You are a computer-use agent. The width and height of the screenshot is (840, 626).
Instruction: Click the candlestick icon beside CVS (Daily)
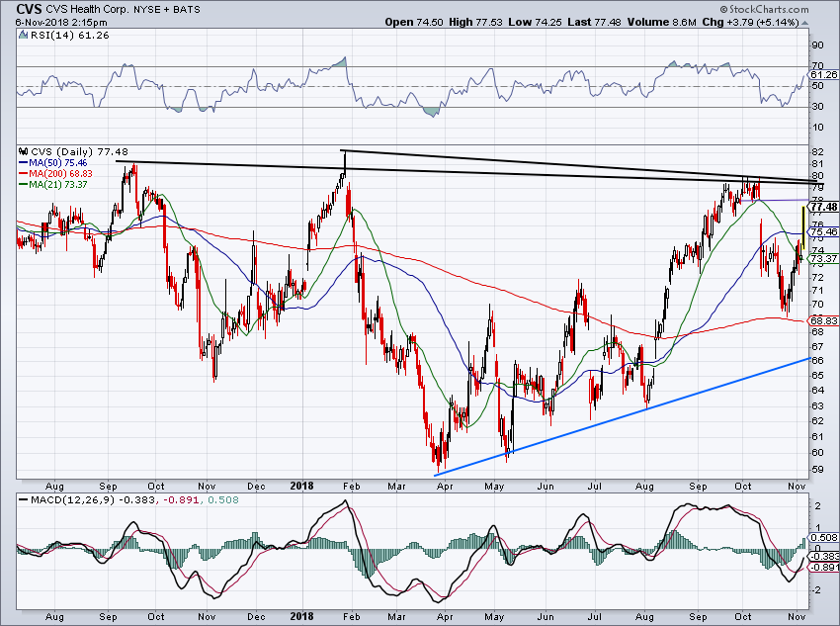(23, 151)
